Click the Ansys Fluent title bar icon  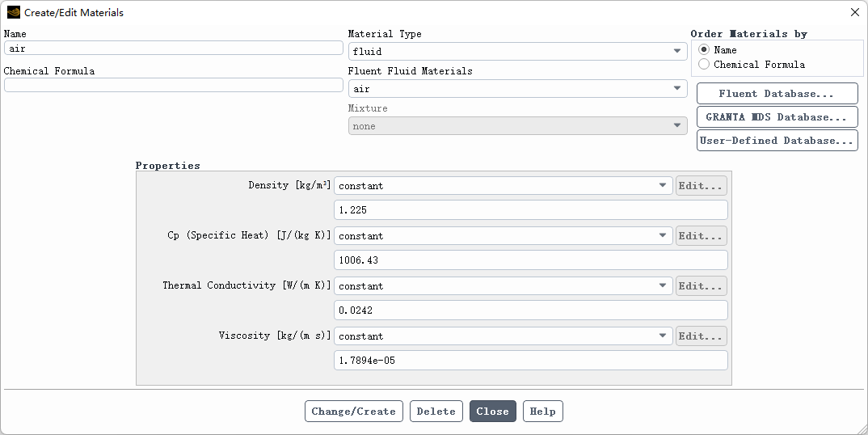[14, 12]
